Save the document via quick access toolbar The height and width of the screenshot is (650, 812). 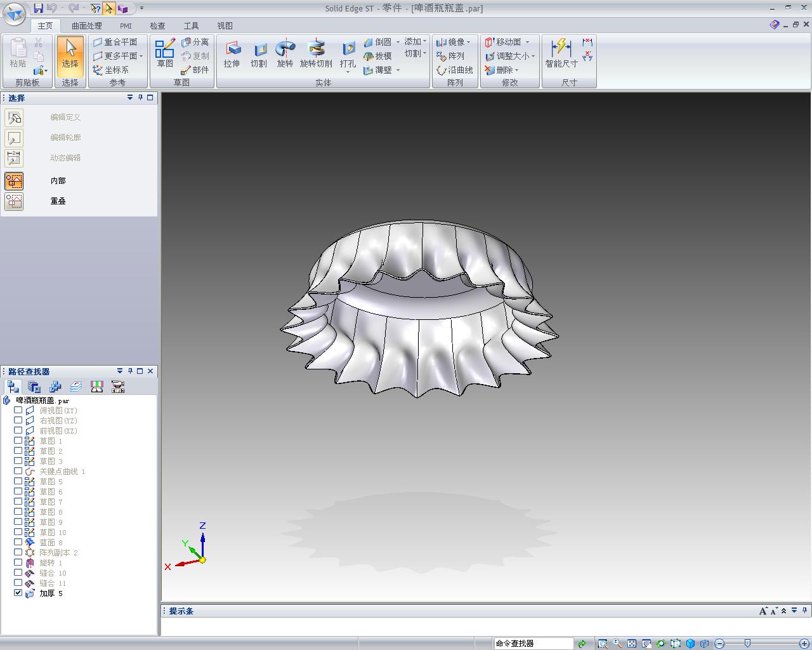[39, 8]
